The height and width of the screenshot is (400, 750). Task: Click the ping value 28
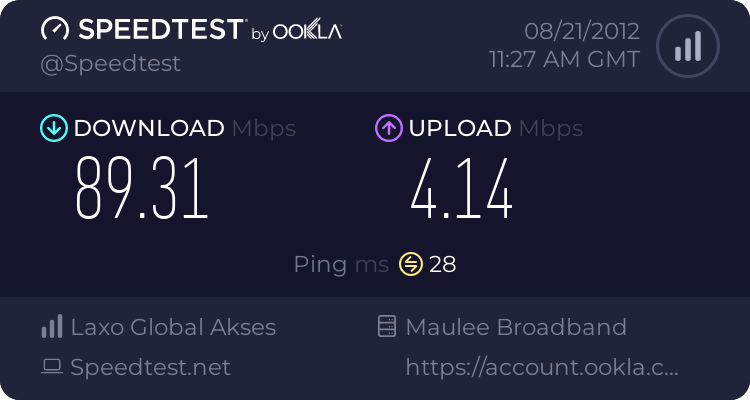(442, 264)
